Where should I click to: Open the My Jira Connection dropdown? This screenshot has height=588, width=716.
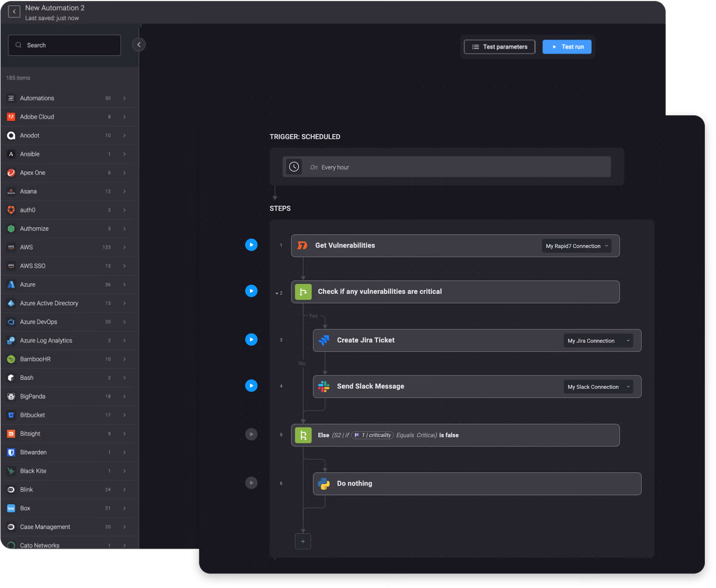coord(598,341)
